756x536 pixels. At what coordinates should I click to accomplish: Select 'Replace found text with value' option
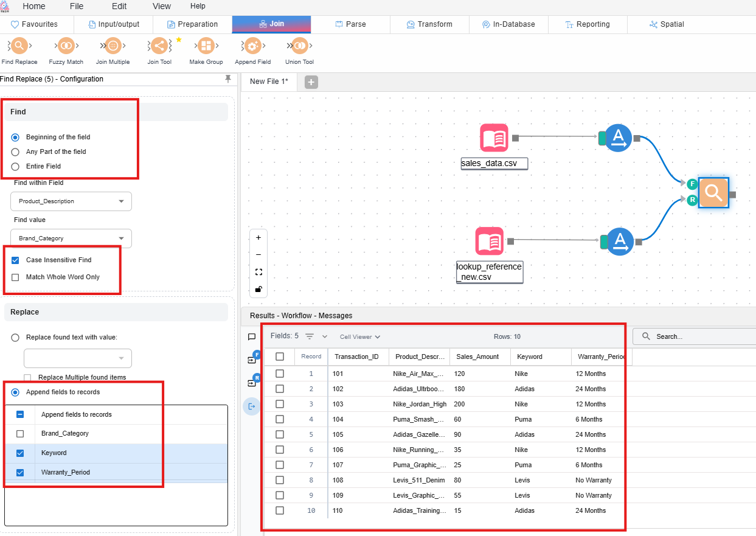16,337
